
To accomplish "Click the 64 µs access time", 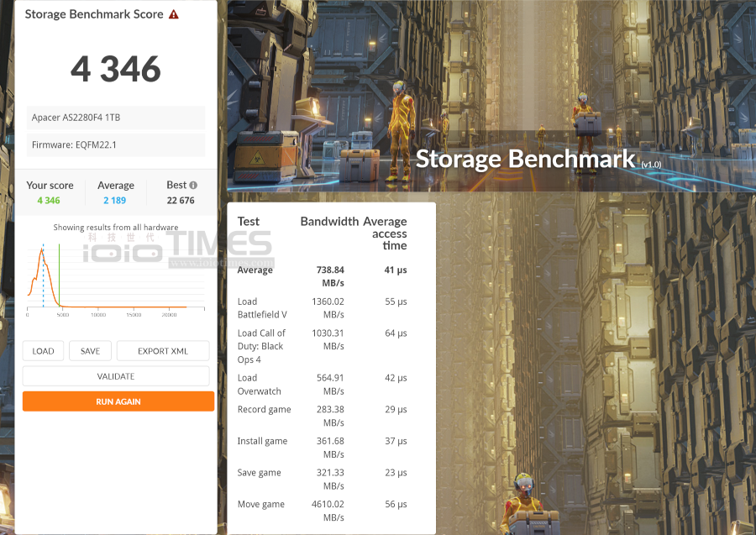I will 396,333.
